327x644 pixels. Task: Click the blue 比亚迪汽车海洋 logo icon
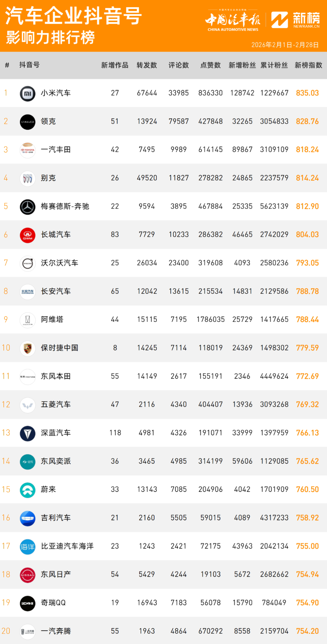coord(28,547)
